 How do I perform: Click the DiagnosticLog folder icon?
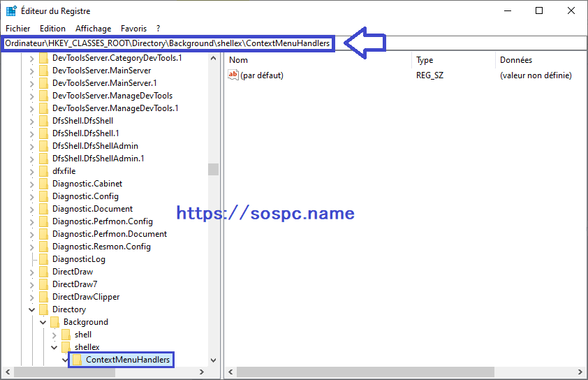[x=43, y=259]
